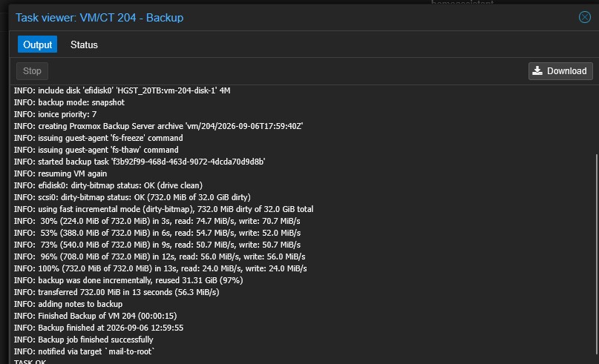
Task: Click the 30% progress log line
Action: click(157, 221)
